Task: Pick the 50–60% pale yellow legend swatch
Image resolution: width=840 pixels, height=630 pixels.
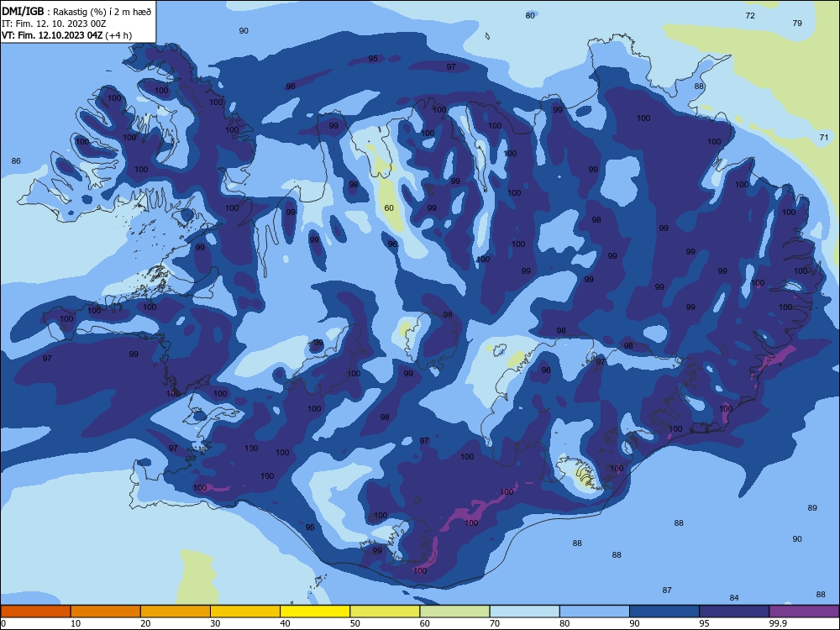Action: click(385, 612)
